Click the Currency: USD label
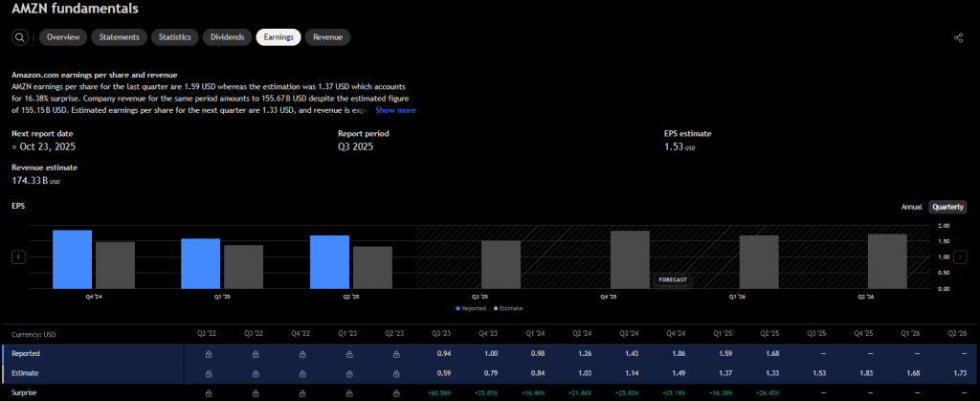Image resolution: width=980 pixels, height=401 pixels. click(x=33, y=335)
